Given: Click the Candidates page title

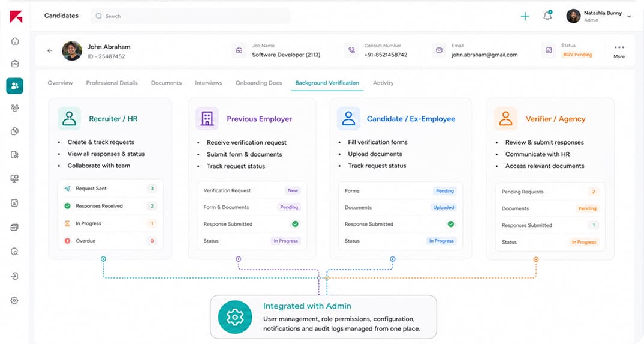Looking at the screenshot, I should (61, 16).
